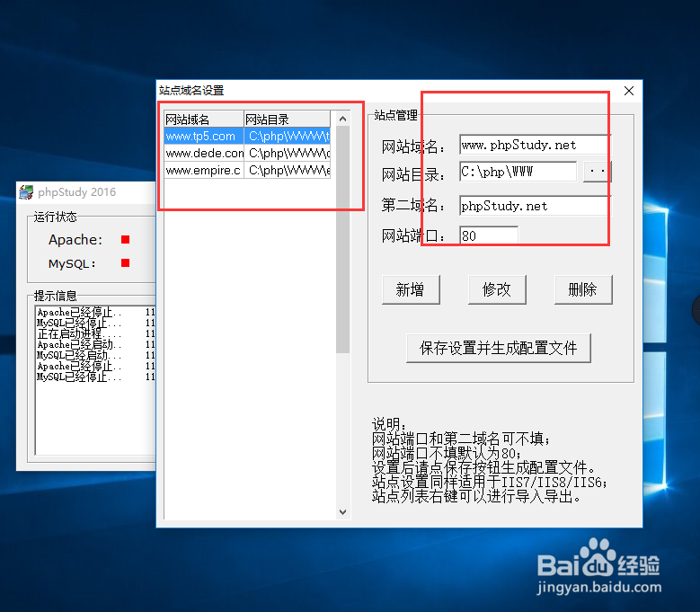Click the MySQL: label in phpStudy window
This screenshot has width=700, height=612.
click(x=72, y=264)
